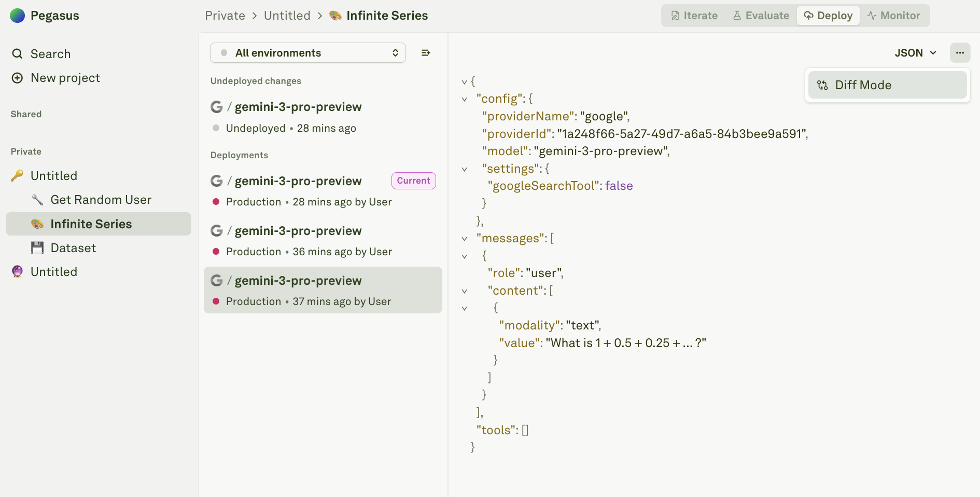Screen dimensions: 980x497
Task: Choose Diff Mode from the menu
Action: (x=888, y=85)
